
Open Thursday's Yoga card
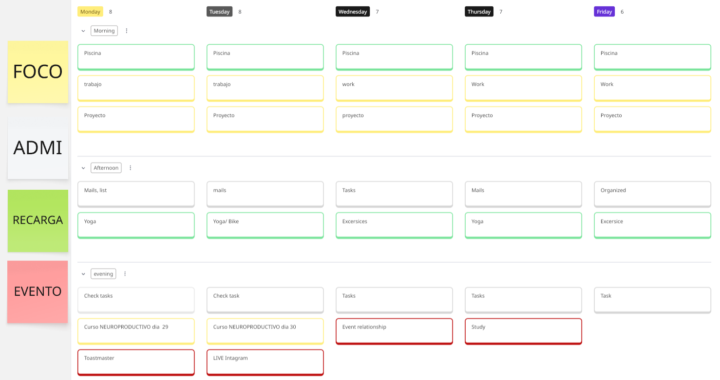point(523,225)
